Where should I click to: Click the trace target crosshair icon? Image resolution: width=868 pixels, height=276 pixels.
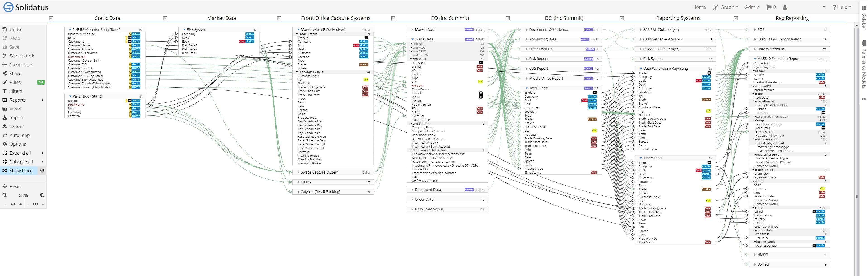coord(42,171)
